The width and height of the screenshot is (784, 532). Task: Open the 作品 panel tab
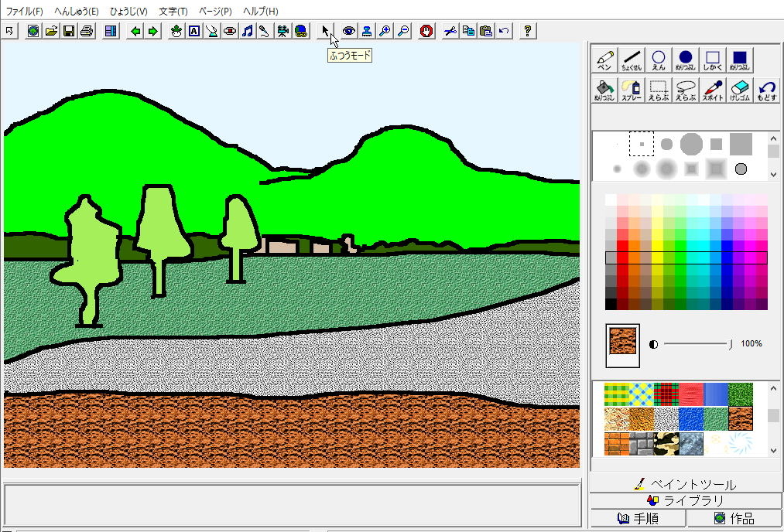pos(734,518)
